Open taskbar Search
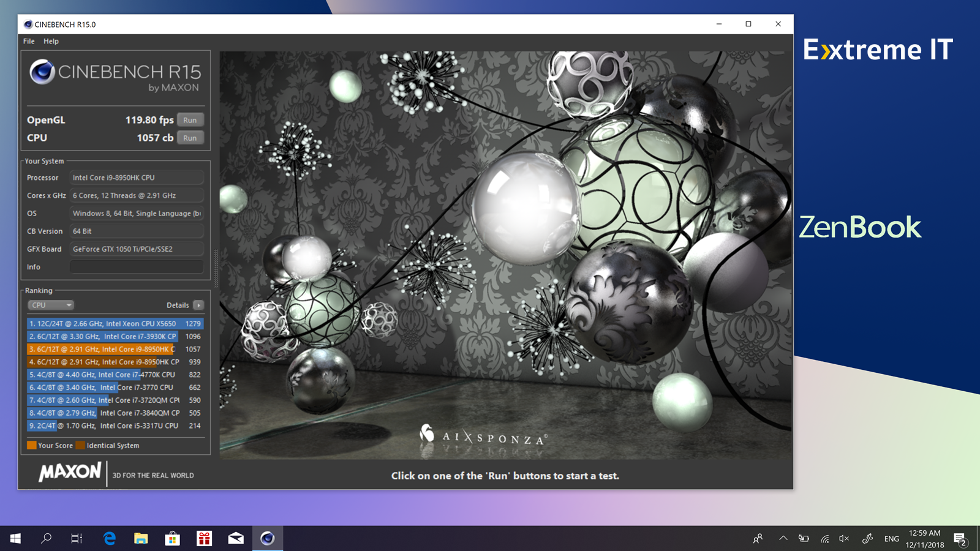The image size is (980, 551). (46, 538)
